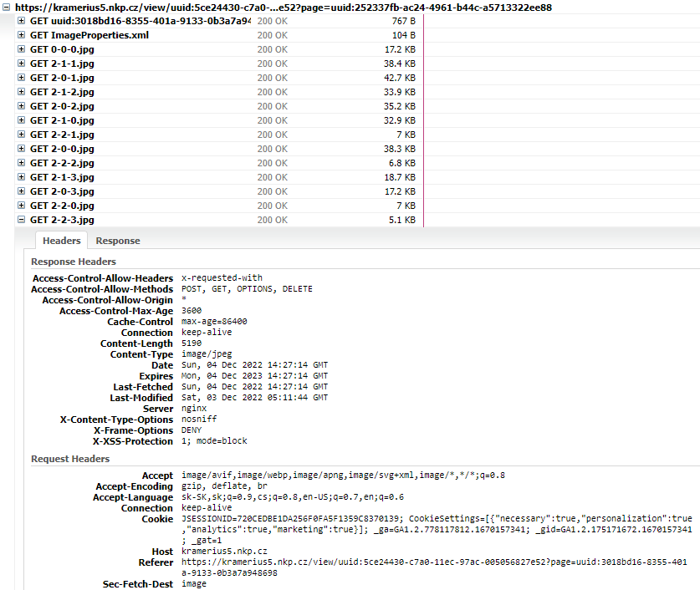Click the page URL at the top
The height and width of the screenshot is (590, 700).
(283, 8)
